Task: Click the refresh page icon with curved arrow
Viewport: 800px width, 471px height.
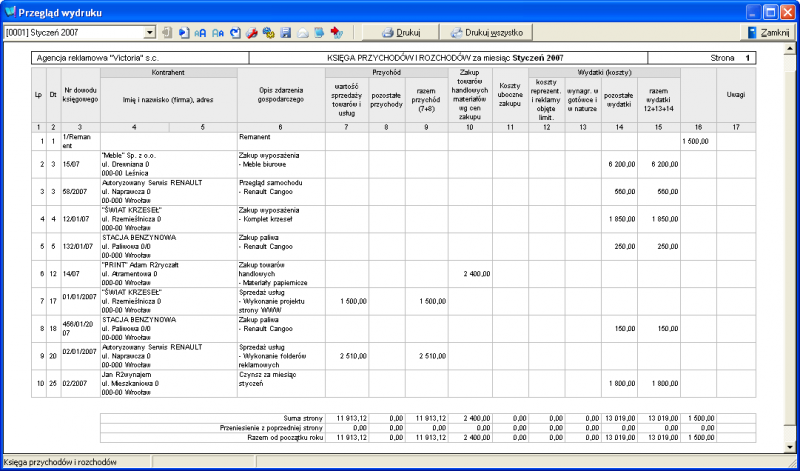Action: (235, 33)
